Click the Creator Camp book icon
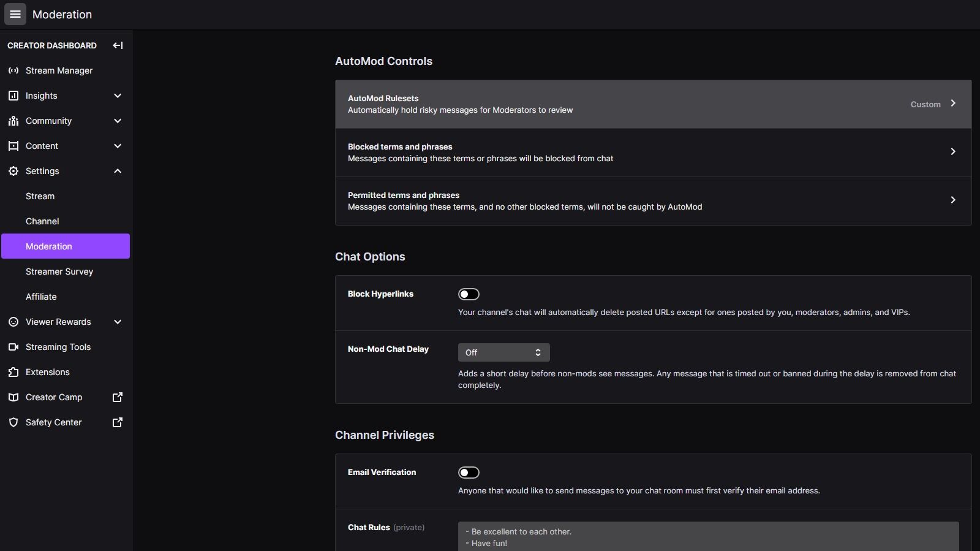 tap(13, 397)
